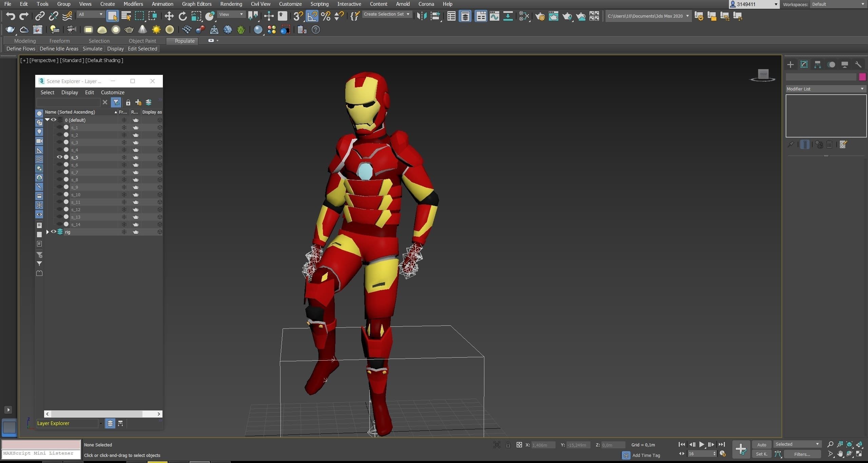The height and width of the screenshot is (463, 868).
Task: Click the Filters... button
Action: point(802,454)
